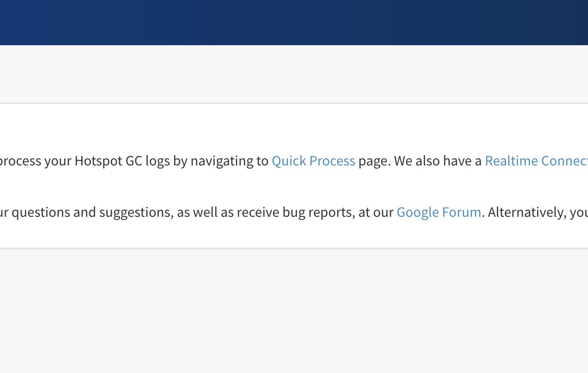Click the dark blue header banner
The width and height of the screenshot is (588, 373).
[x=294, y=23]
